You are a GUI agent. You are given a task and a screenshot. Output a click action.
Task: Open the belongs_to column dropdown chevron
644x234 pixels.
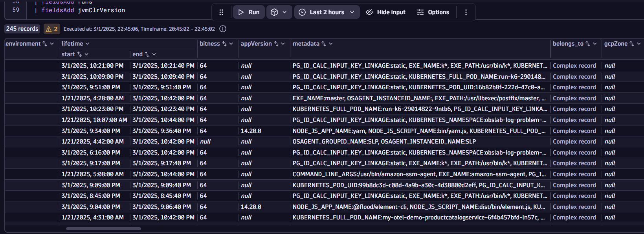(595, 44)
